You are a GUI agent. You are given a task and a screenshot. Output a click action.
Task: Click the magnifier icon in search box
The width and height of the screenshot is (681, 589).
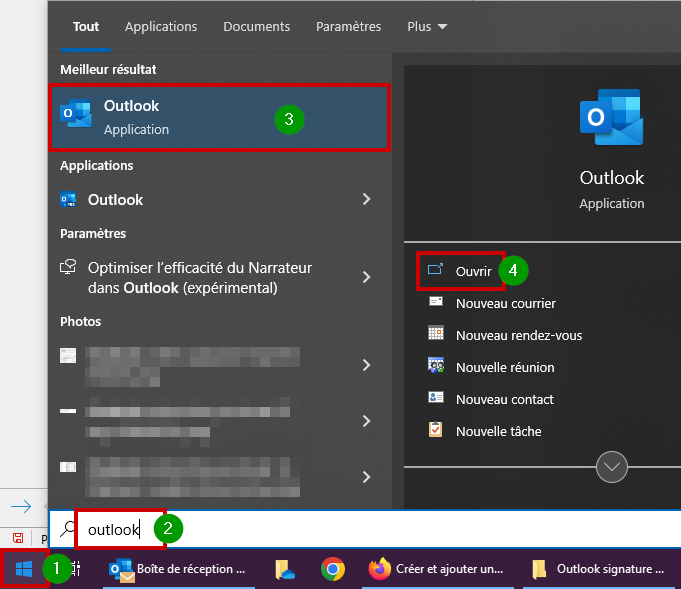(x=67, y=529)
